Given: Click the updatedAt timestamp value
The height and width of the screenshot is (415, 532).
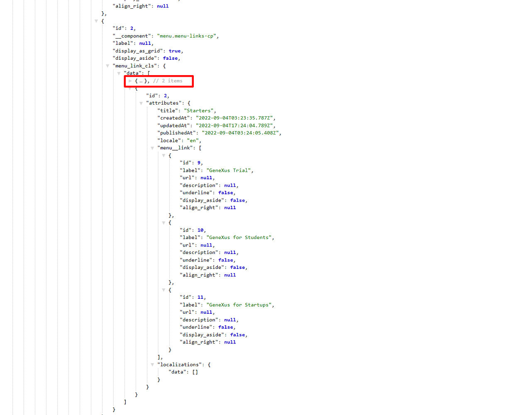Looking at the screenshot, I should 234,125.
